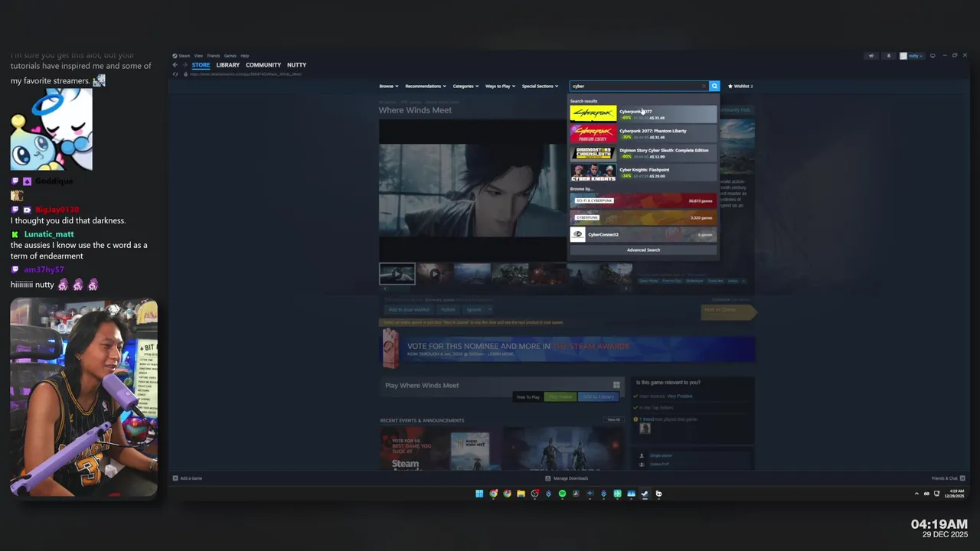Expand the Categories dropdown
The image size is (980, 551).
[x=465, y=86]
